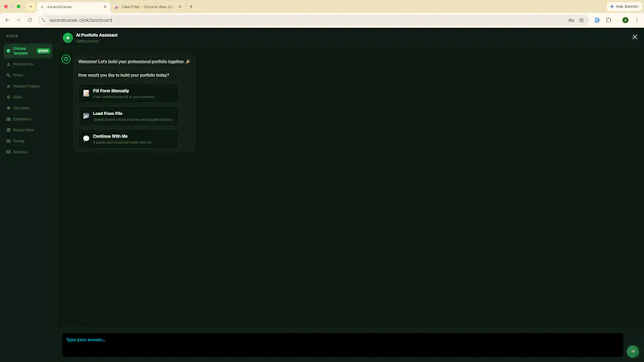Switch to Fake Filler Chrome Web Store tab
644x362 pixels.
coord(147,7)
